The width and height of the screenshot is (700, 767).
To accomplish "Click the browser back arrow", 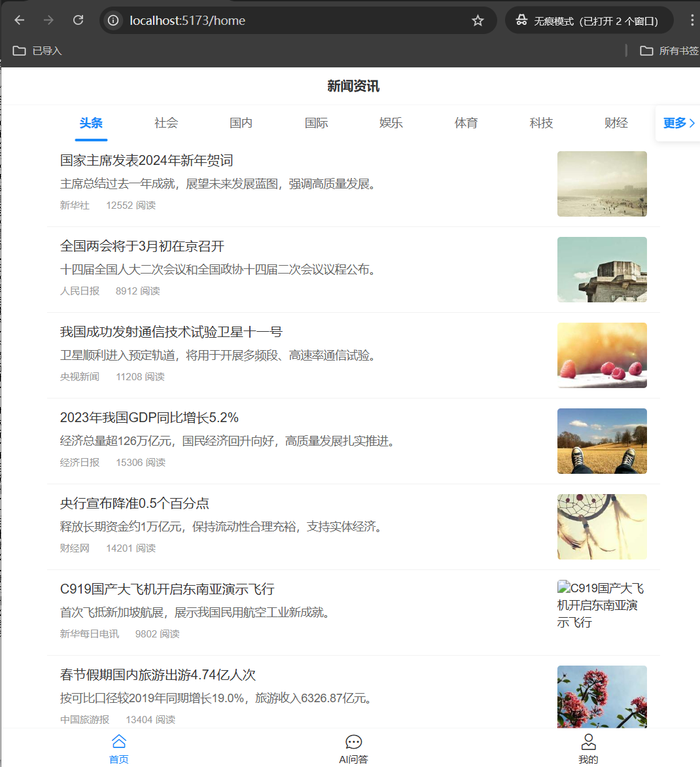I will pos(20,20).
